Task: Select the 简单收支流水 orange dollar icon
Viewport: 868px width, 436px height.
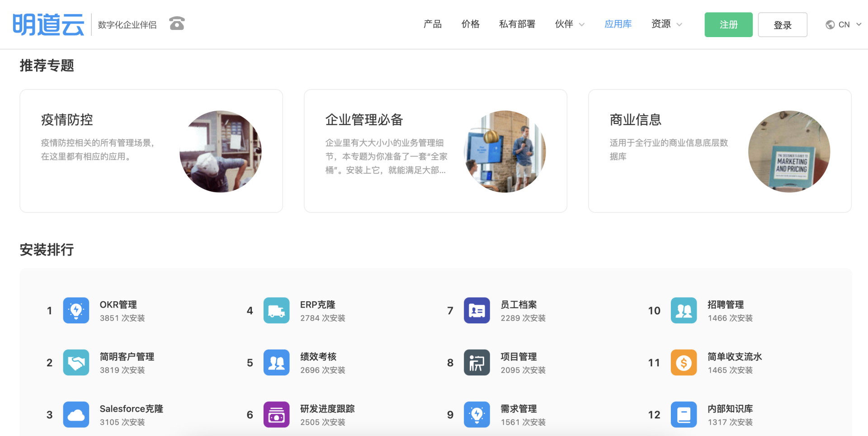Action: [x=684, y=362]
